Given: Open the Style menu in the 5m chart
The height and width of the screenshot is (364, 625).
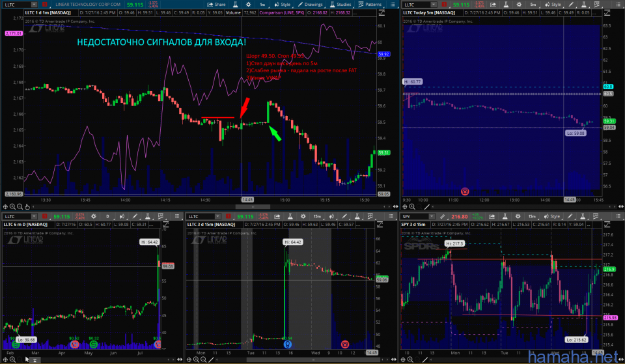Looking at the screenshot, I should [x=553, y=5].
